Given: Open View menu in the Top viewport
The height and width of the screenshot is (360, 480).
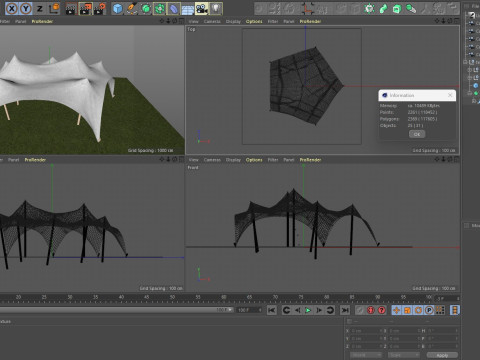Looking at the screenshot, I should [x=193, y=21].
